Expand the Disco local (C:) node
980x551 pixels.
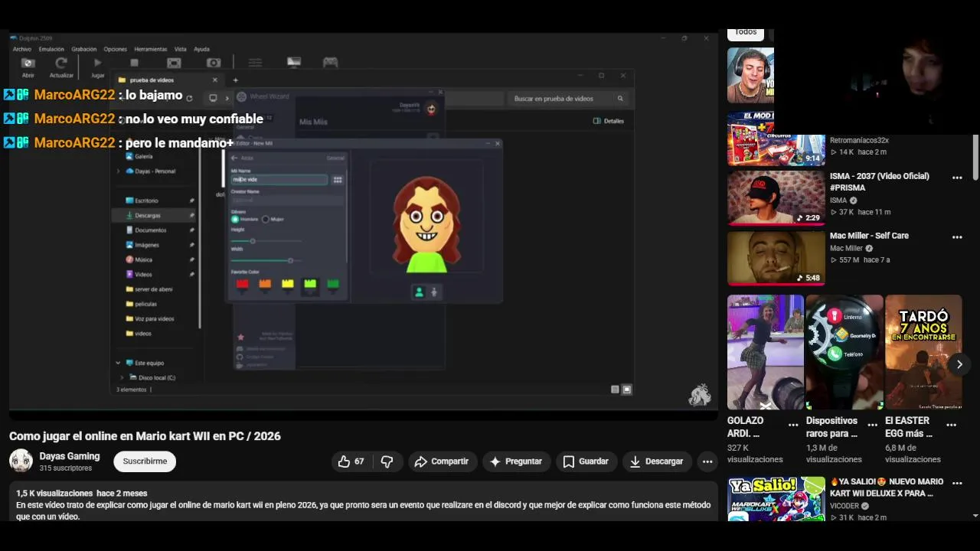point(122,377)
